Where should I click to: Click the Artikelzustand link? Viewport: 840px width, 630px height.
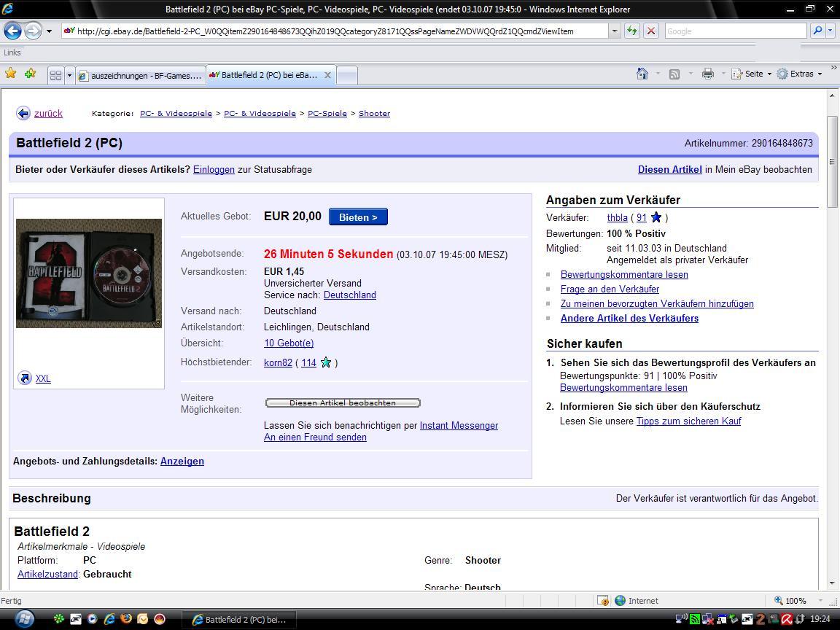coord(47,574)
